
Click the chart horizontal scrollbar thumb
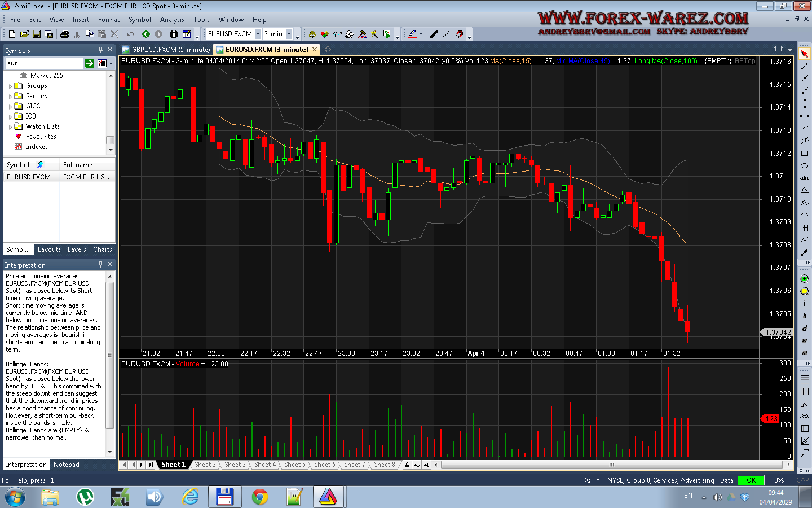pyautogui.click(x=611, y=465)
